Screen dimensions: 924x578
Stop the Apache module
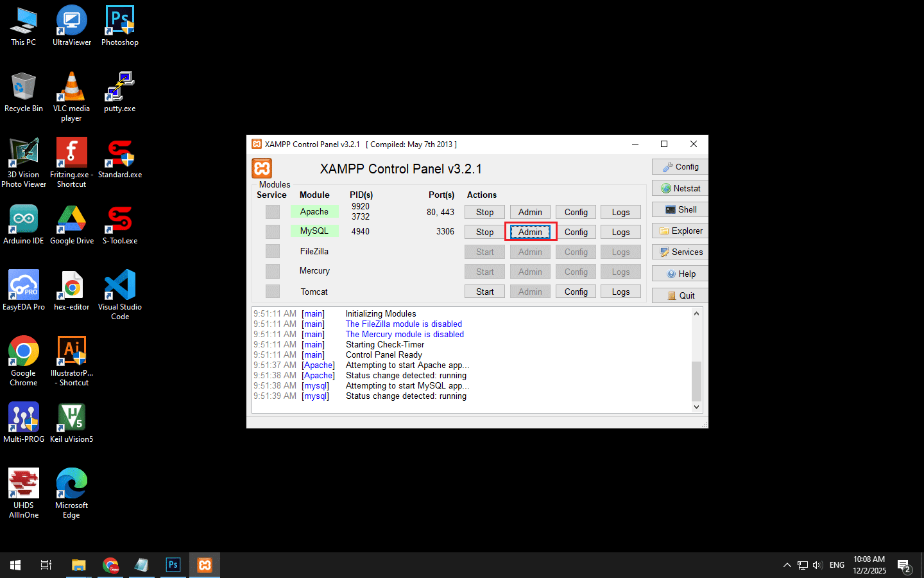pyautogui.click(x=484, y=212)
